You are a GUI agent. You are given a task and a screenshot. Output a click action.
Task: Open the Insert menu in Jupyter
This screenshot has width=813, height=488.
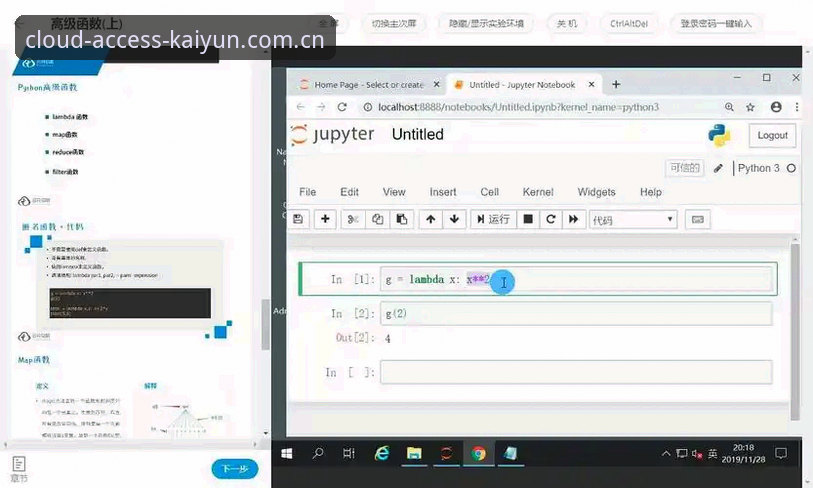(443, 192)
